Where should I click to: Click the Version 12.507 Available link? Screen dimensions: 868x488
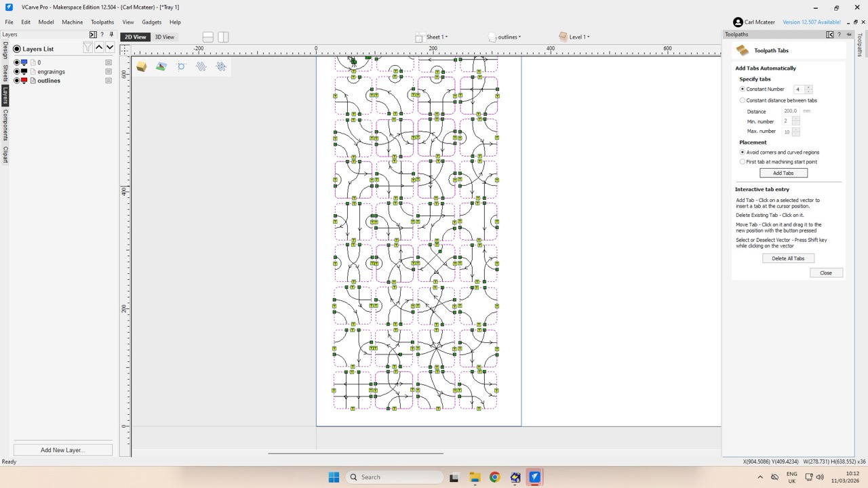tap(812, 22)
